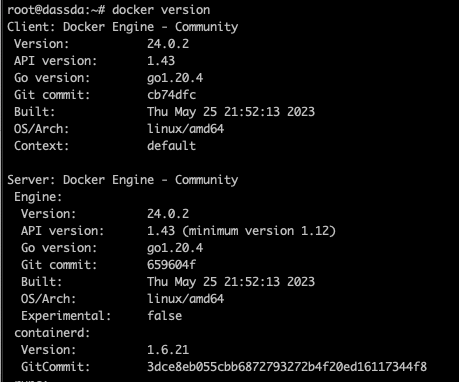Select the Context value 'default'
The image size is (459, 382).
171,146
